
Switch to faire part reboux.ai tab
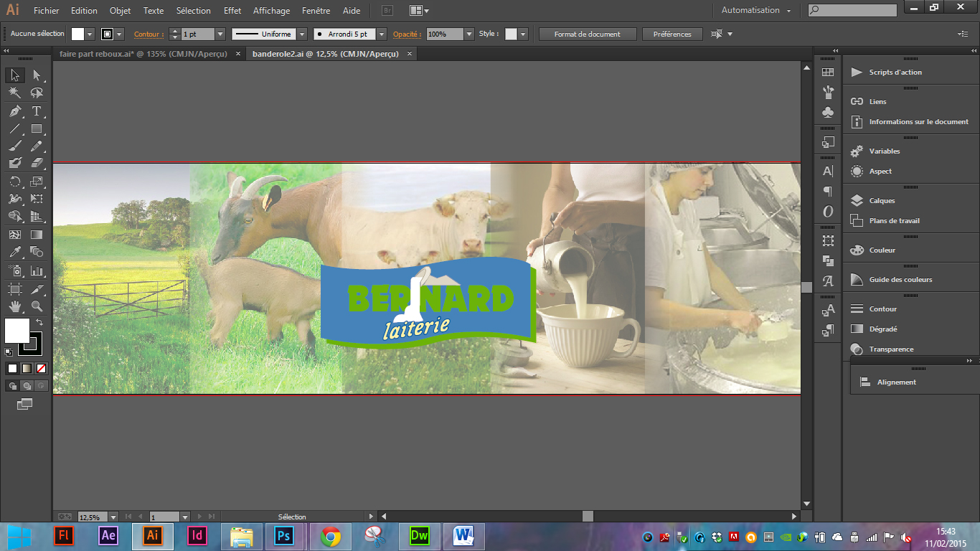click(143, 54)
